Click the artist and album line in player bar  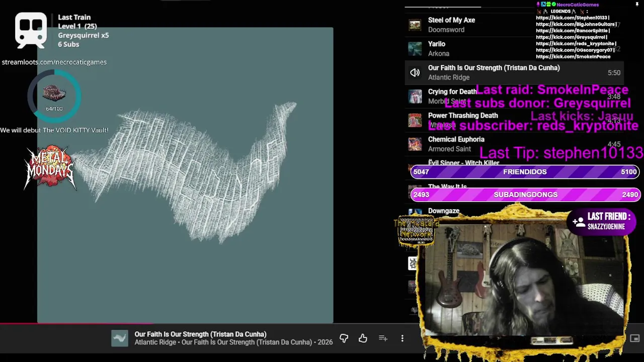[233, 342]
